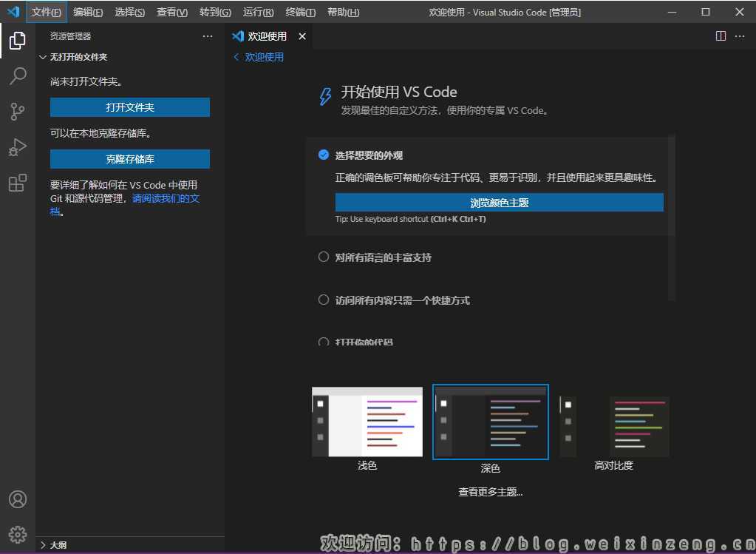Switch to the 欢迎使用 editor tab
Image resolution: width=756 pixels, height=554 pixels.
point(267,36)
